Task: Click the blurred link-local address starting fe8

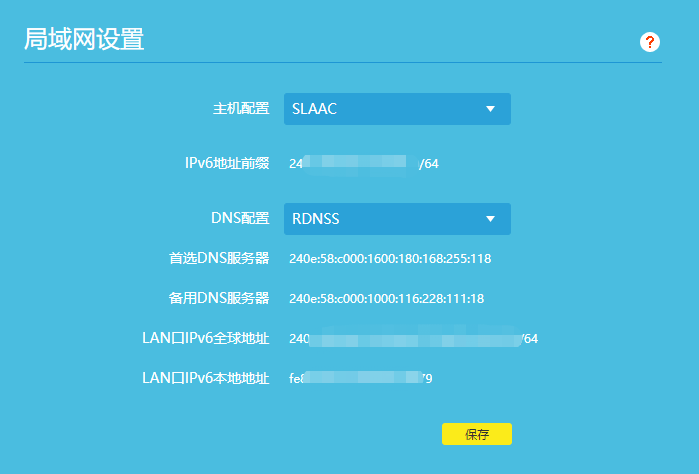Action: coord(361,379)
